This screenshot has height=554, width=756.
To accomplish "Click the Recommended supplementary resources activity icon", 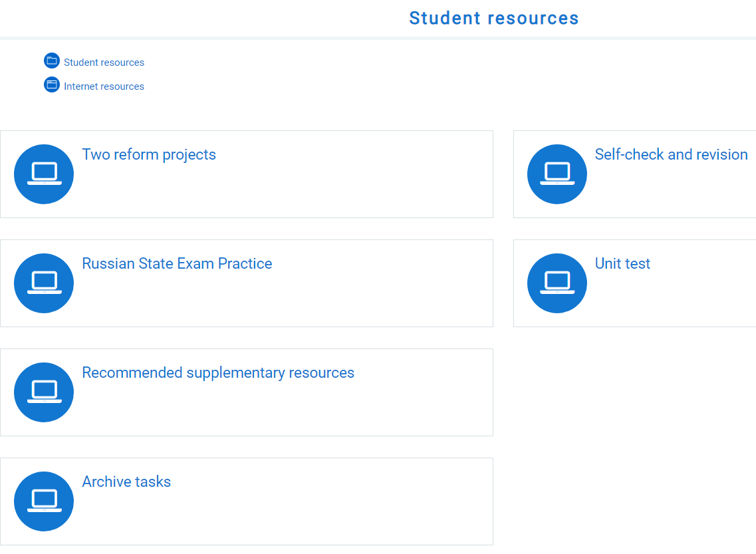I will [43, 392].
